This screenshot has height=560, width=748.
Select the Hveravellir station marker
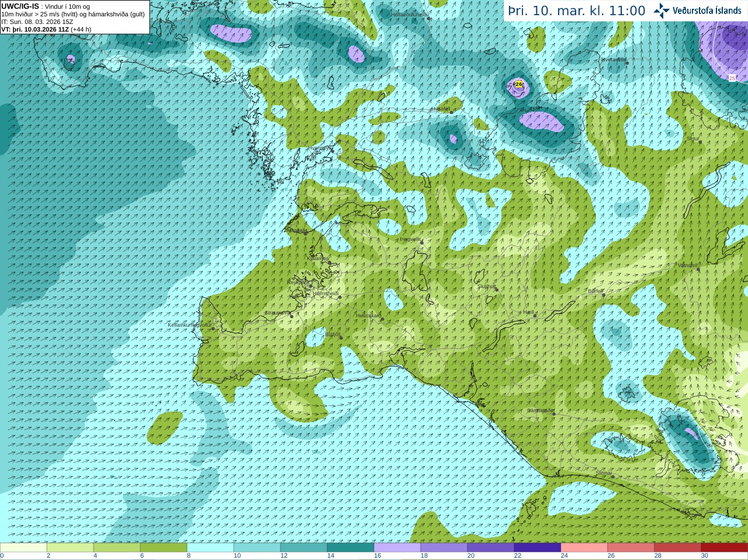point(627,63)
